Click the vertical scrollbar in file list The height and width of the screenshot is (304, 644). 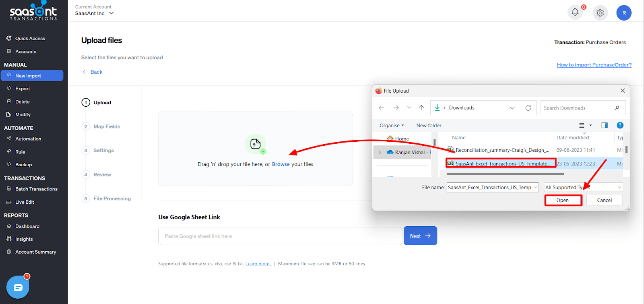(626, 150)
